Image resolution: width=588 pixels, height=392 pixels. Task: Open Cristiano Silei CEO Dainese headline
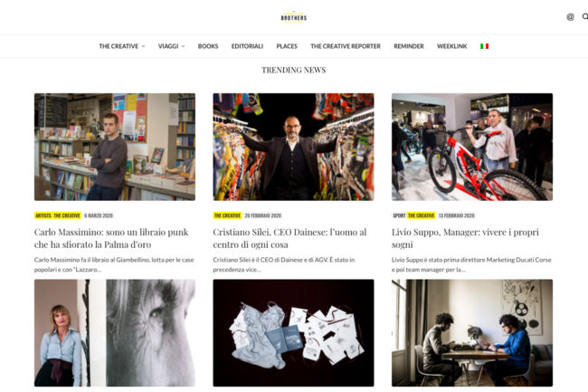[x=289, y=238]
